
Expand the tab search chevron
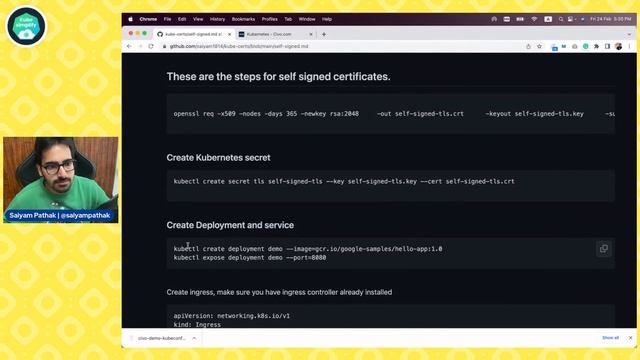629,34
